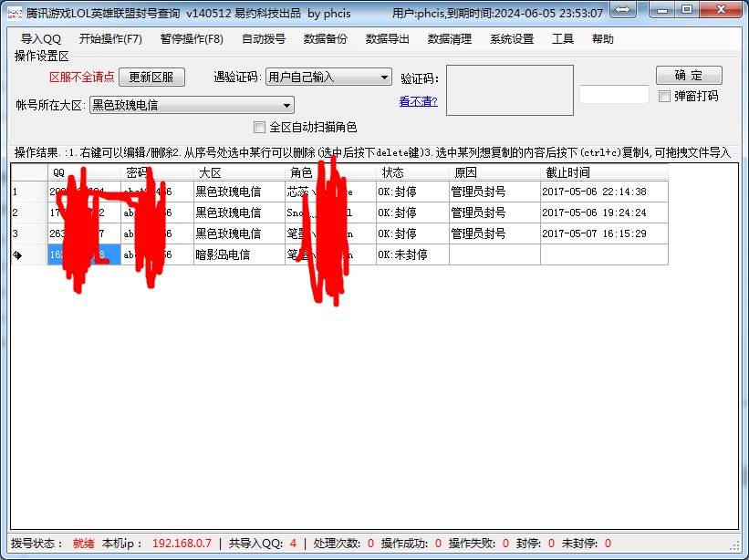Maximize the window

[x=686, y=9]
